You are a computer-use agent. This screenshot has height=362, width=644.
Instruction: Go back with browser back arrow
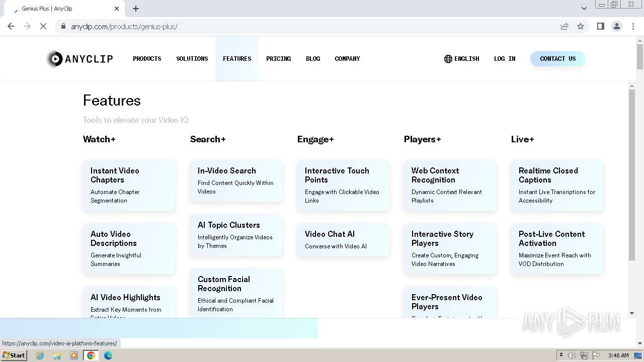coord(11,26)
